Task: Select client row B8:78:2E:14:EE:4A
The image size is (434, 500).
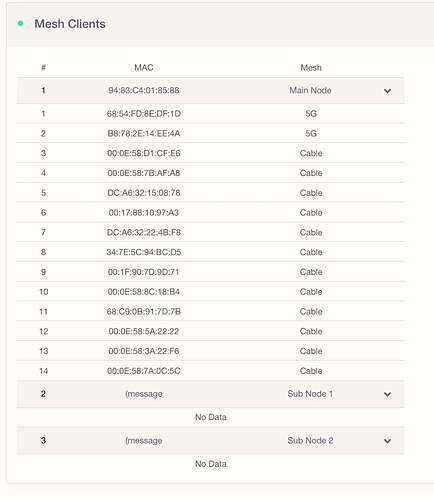Action: (x=211, y=133)
